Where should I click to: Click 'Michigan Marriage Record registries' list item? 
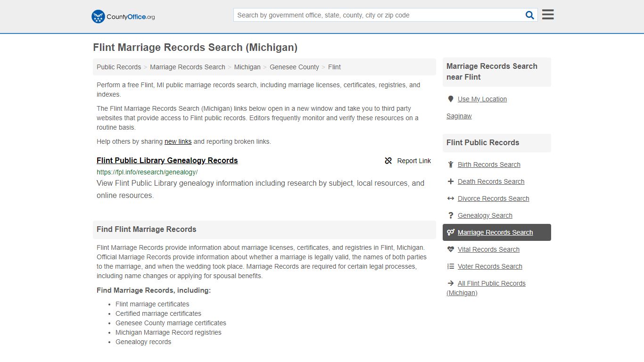pyautogui.click(x=168, y=332)
